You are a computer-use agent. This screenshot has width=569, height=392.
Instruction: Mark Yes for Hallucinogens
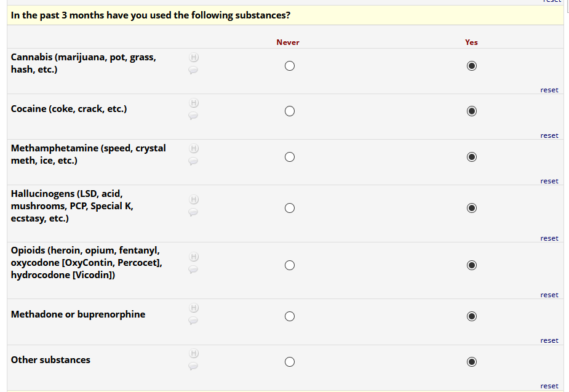coord(472,208)
